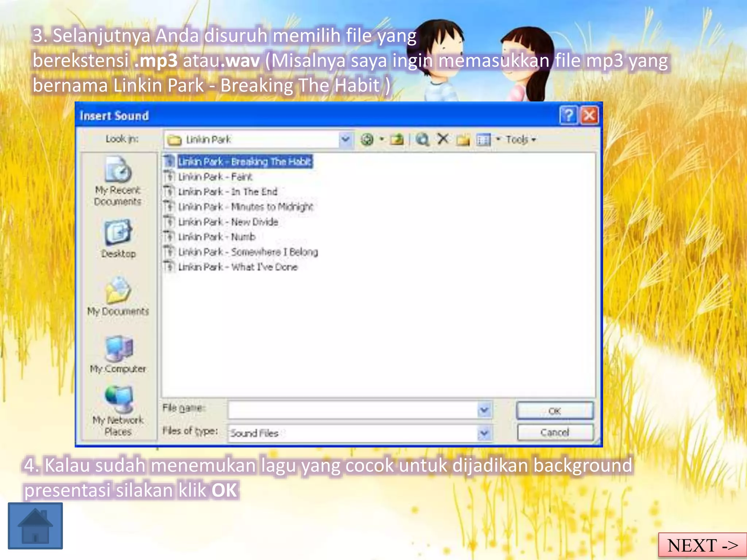Select the Linkin Park - Faint file

(215, 177)
